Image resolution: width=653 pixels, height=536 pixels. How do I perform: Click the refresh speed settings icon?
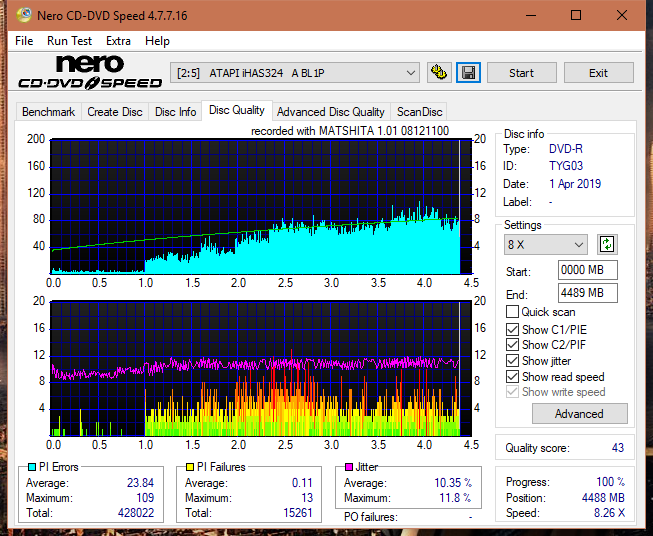607,244
